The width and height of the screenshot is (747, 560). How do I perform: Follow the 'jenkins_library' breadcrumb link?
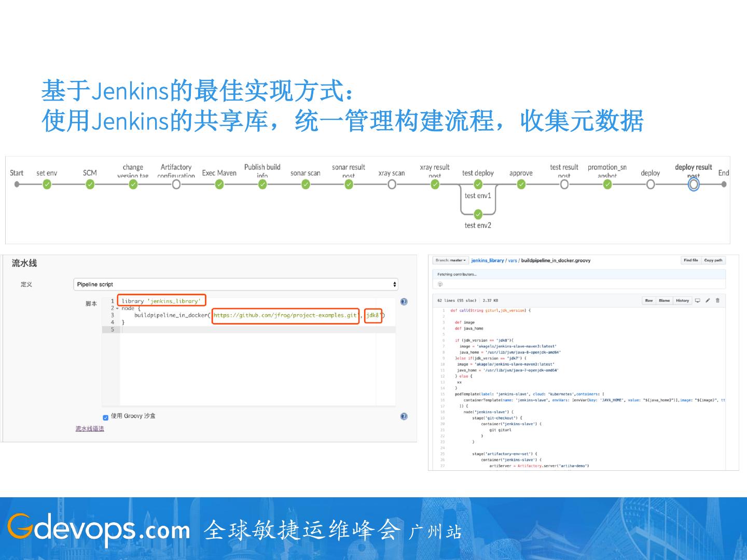click(x=488, y=260)
